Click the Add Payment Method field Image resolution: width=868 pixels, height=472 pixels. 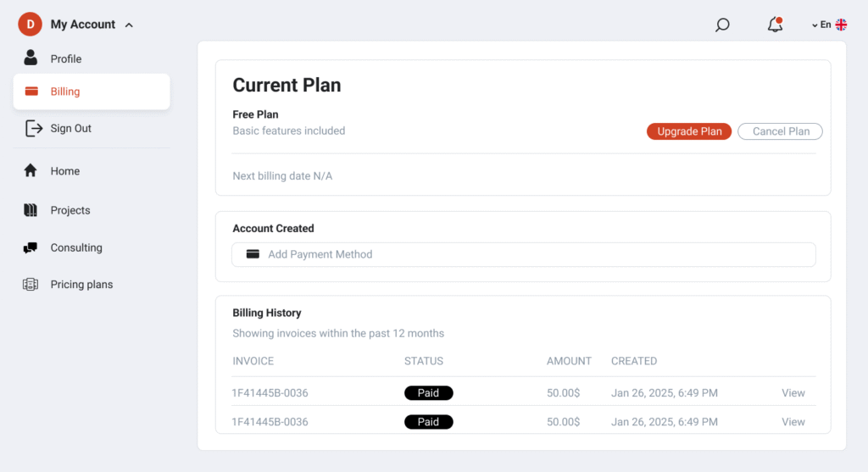[x=523, y=254]
